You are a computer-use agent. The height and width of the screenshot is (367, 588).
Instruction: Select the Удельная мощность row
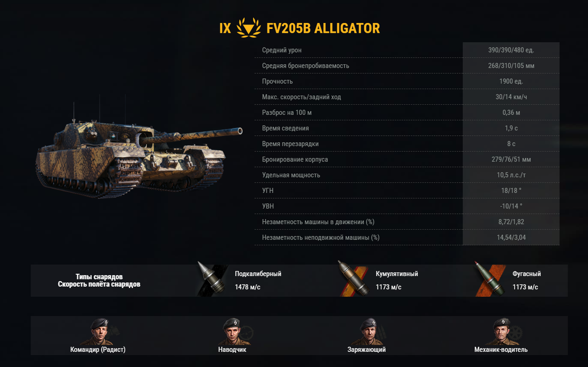[x=407, y=175]
